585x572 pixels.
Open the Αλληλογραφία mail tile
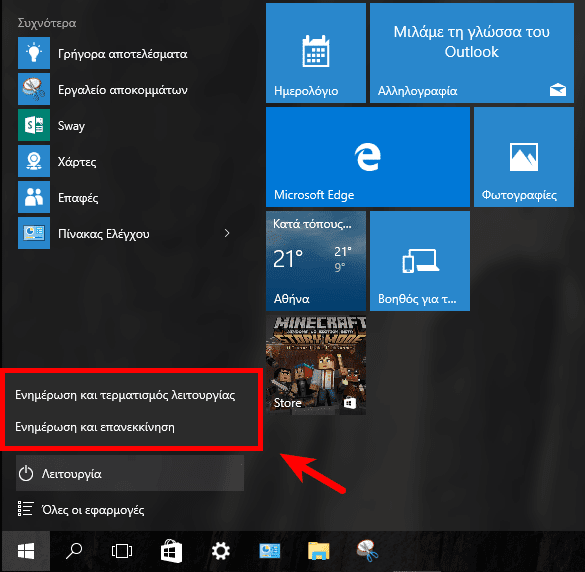(472, 53)
